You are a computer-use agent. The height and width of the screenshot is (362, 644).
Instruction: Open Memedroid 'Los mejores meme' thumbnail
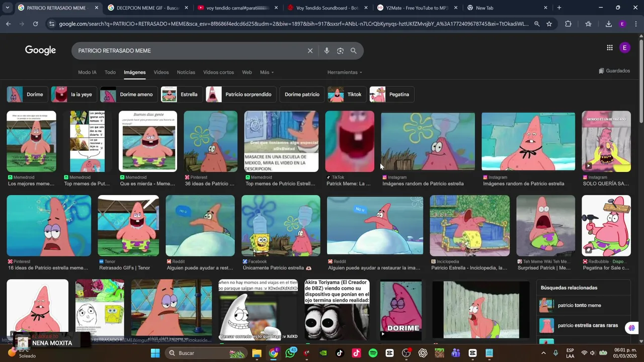click(x=31, y=141)
